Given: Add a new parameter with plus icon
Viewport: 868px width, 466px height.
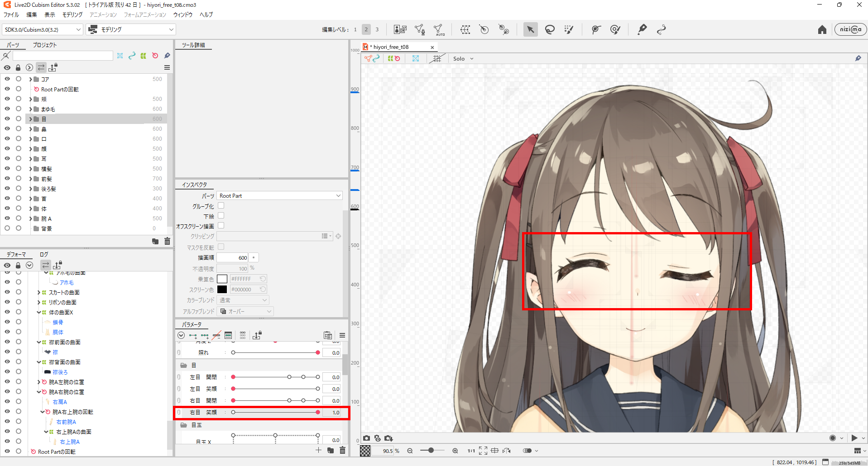Looking at the screenshot, I should (x=318, y=450).
